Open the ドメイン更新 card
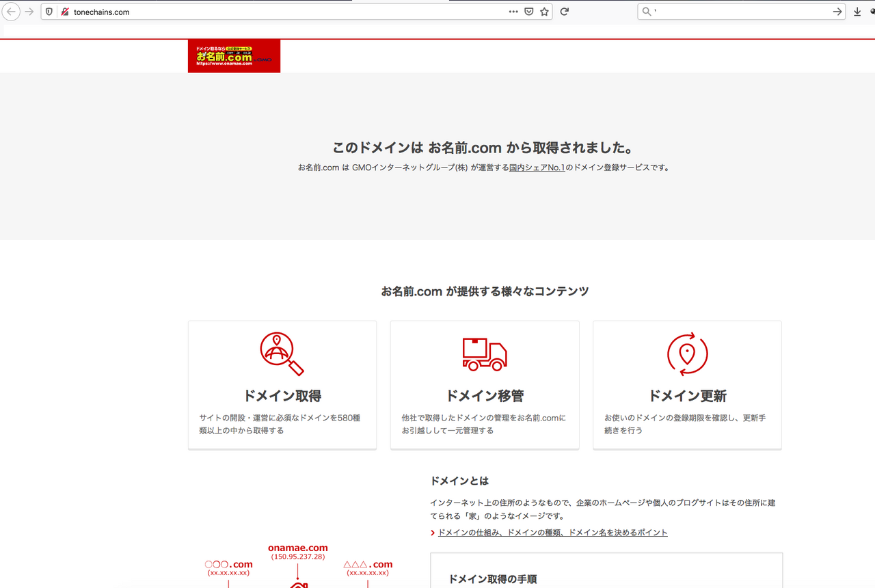This screenshot has width=875, height=588. pos(687,385)
